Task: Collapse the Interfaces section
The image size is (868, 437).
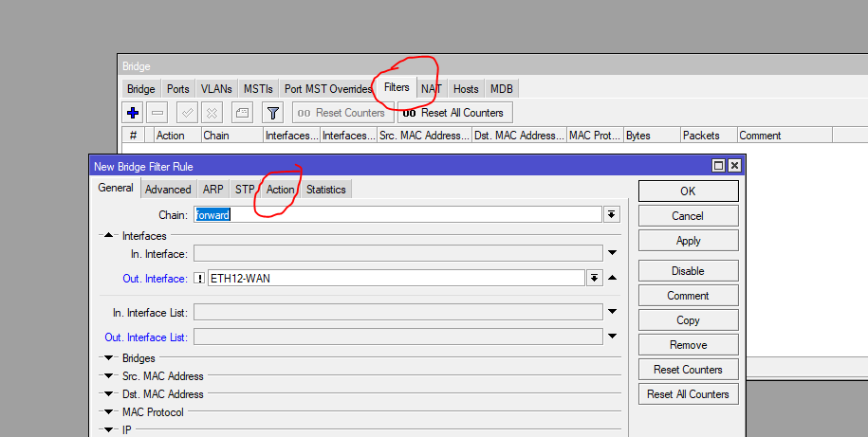Action: (x=109, y=236)
